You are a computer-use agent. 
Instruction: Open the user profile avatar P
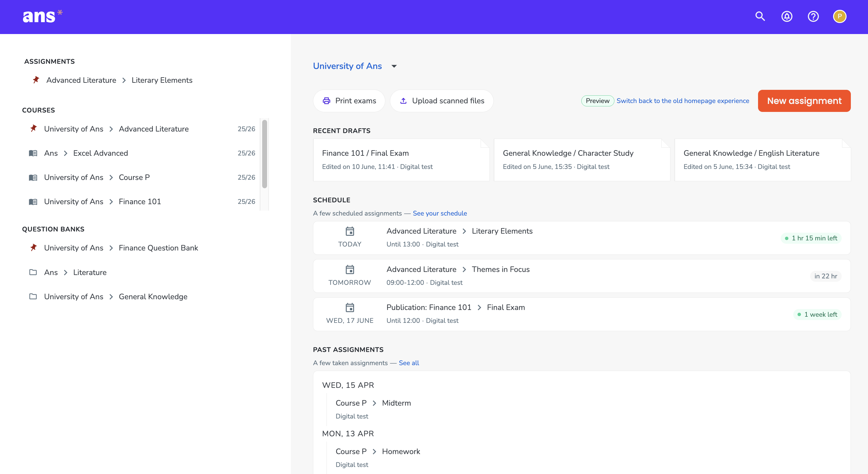839,17
